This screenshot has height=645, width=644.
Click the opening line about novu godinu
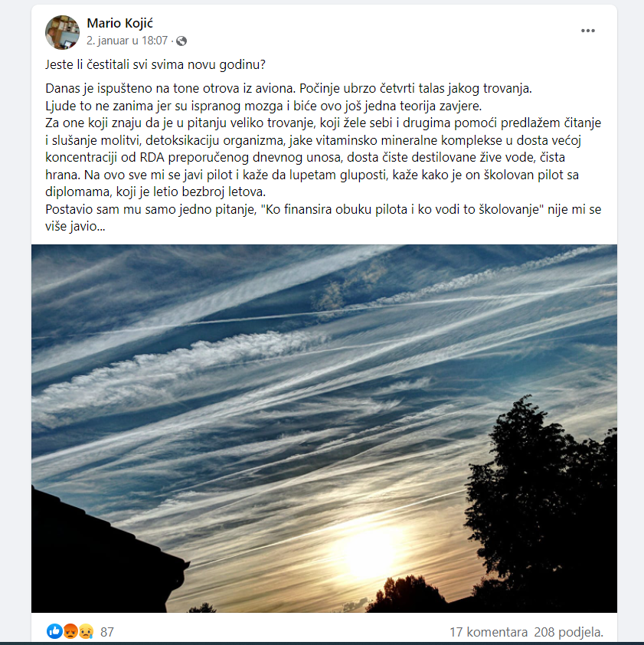[x=155, y=65]
